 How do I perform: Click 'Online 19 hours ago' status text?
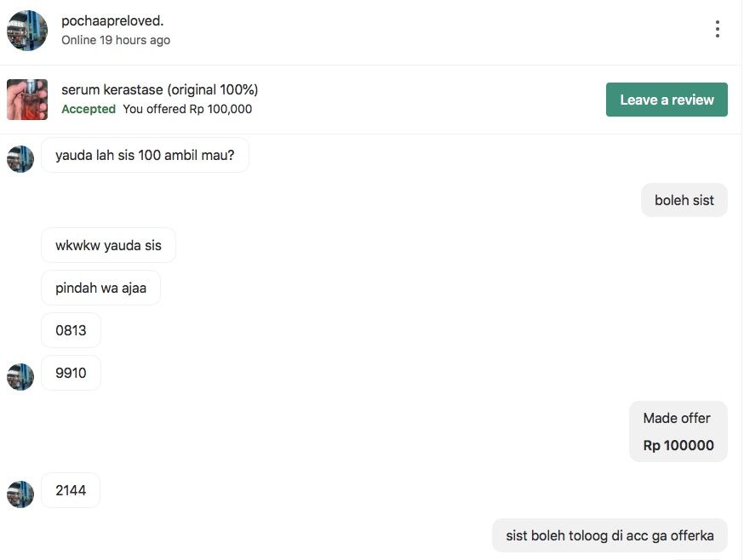pos(116,40)
